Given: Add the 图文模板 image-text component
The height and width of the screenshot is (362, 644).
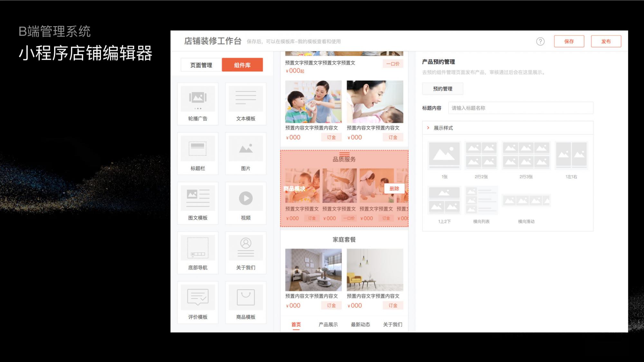Looking at the screenshot, I should [198, 203].
